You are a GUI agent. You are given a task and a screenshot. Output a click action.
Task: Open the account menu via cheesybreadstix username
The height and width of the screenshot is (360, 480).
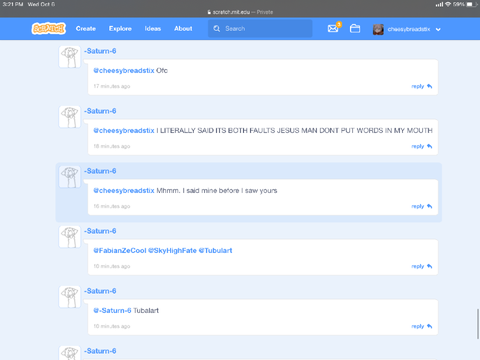[x=409, y=29]
